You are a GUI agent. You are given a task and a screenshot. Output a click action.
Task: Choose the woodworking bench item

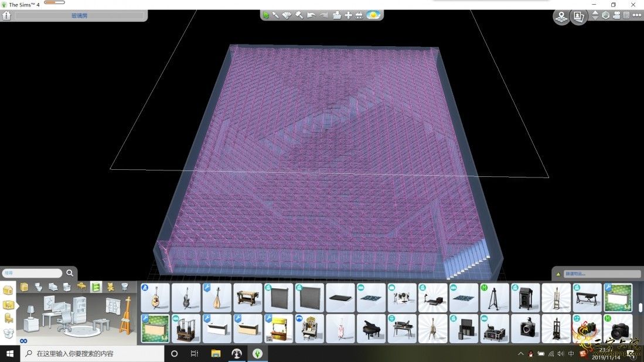(248, 297)
